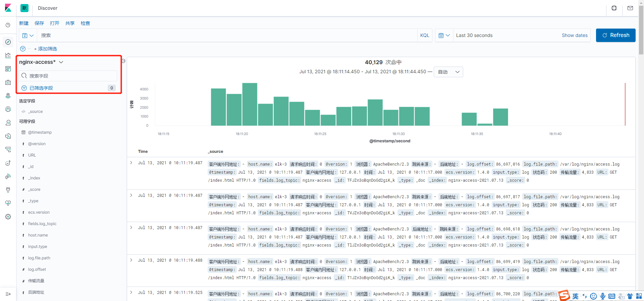Expand the 10:11:19.525 document row
Screen dimensions: 644x301
(x=131, y=292)
